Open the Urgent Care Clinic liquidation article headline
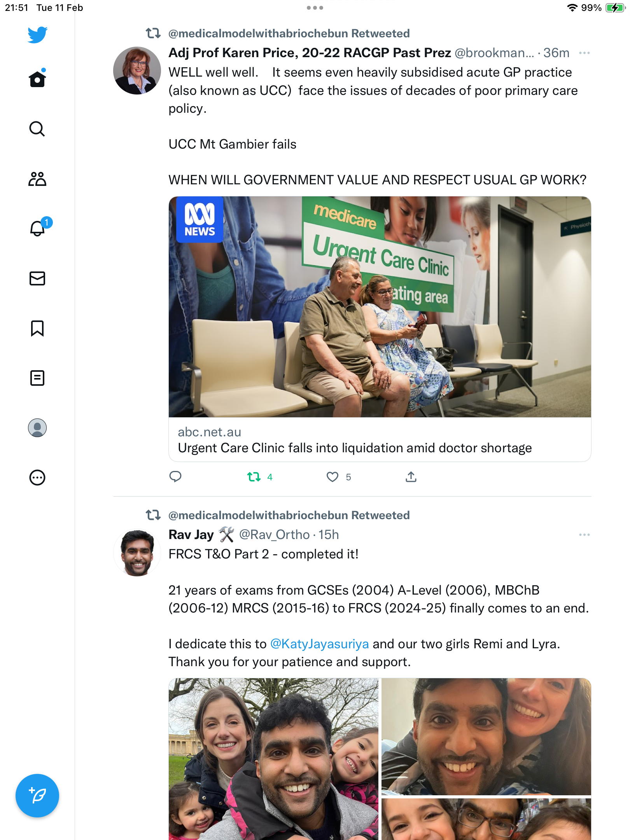 (x=355, y=448)
